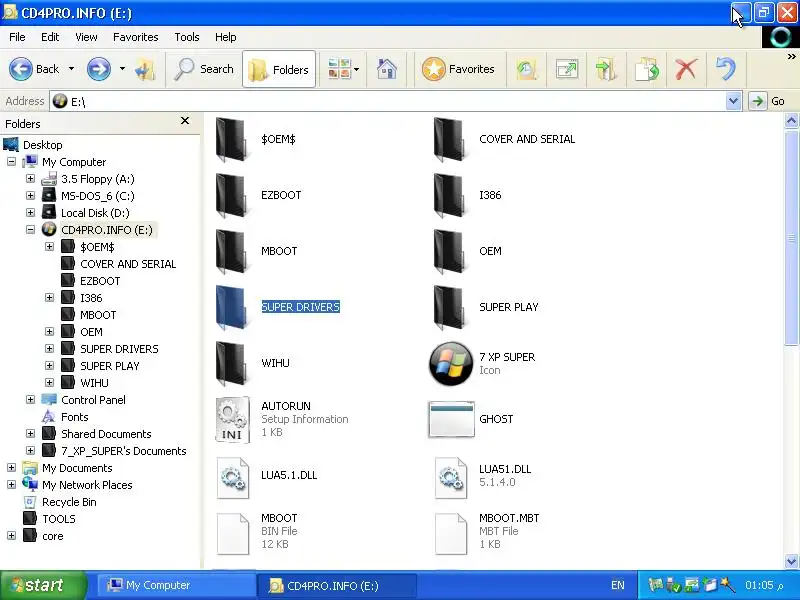Screen dimensions: 800x600
Task: Open the Back history dropdown arrow
Action: tap(71, 69)
